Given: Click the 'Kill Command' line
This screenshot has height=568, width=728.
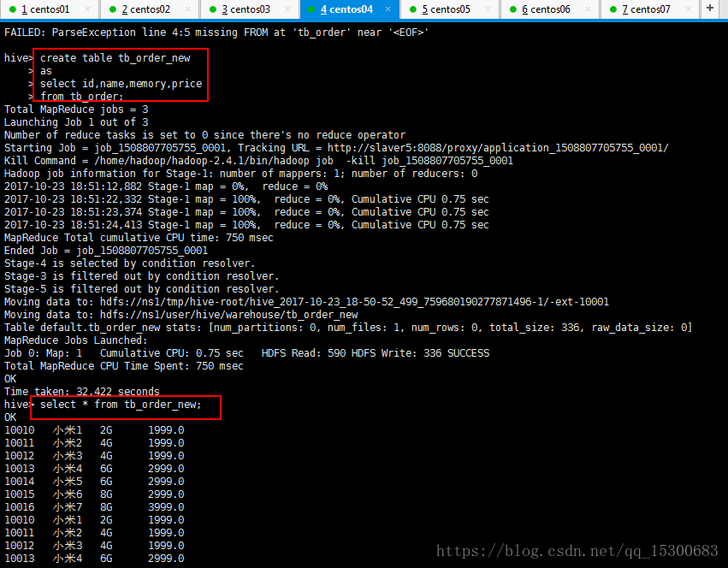Looking at the screenshot, I should point(258,161).
